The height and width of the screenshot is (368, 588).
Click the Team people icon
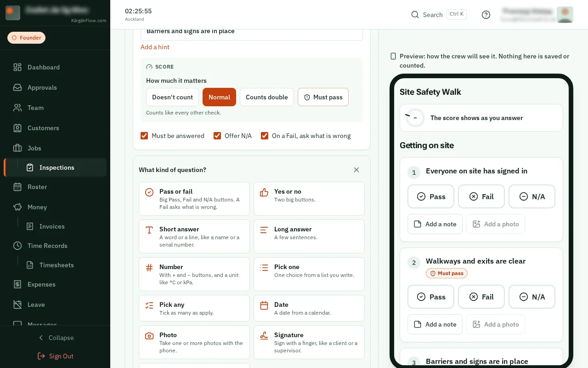pos(17,108)
